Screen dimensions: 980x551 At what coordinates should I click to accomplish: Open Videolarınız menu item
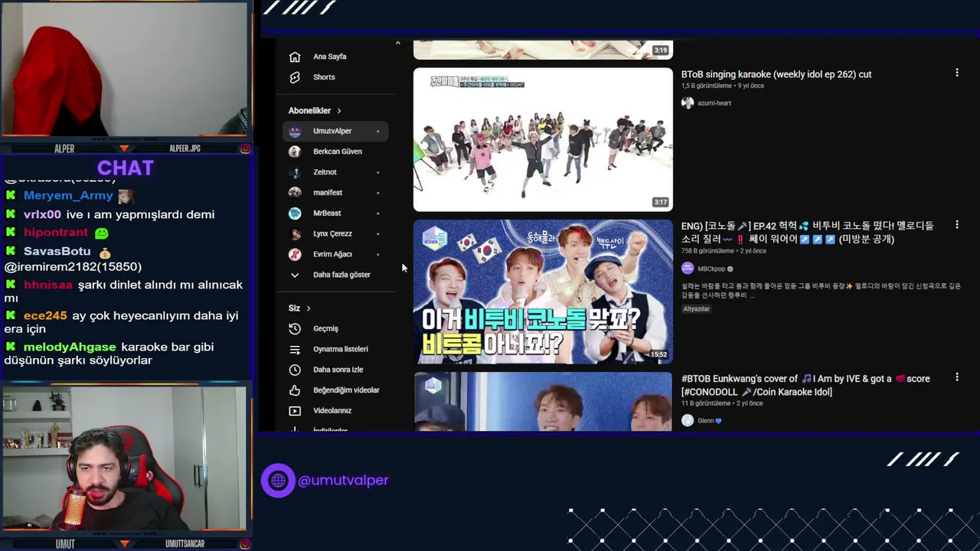[x=335, y=411]
